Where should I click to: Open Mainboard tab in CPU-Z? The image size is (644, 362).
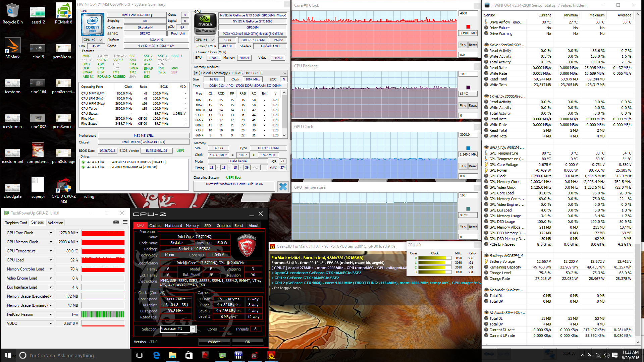(173, 226)
